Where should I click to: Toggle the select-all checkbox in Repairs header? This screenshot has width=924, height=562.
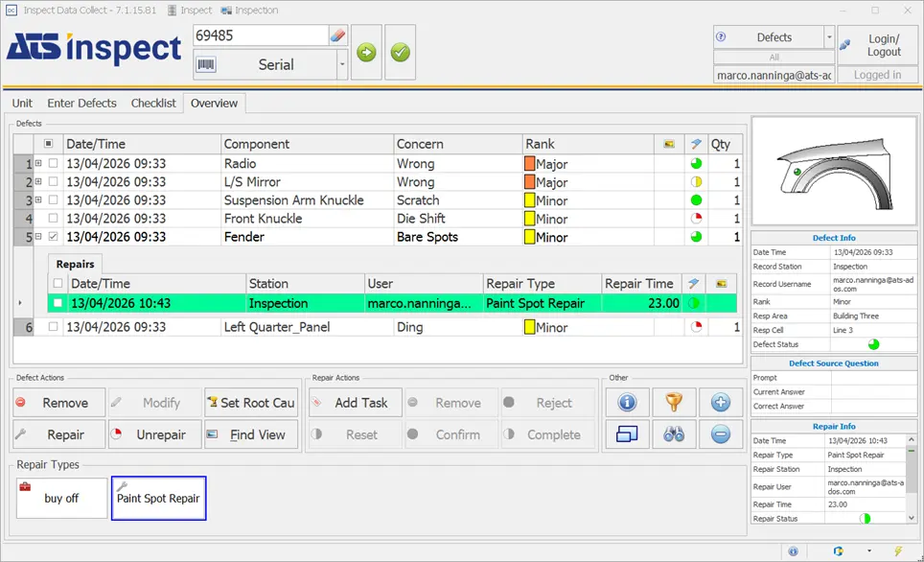point(58,283)
